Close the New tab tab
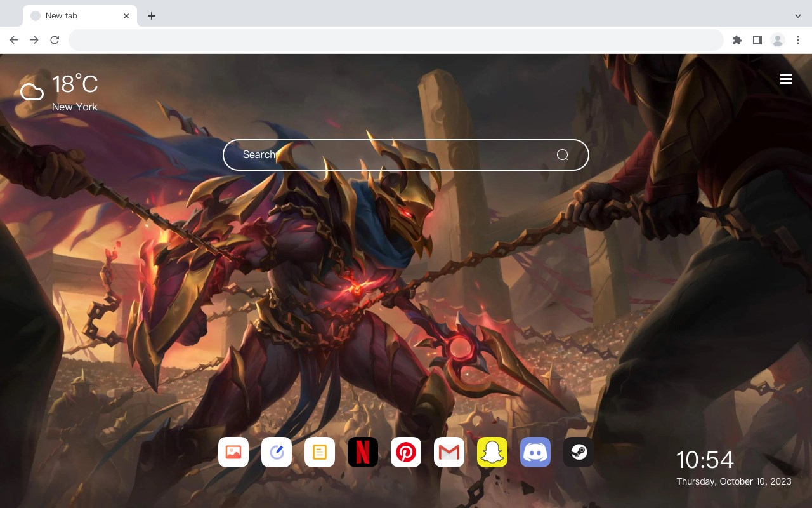This screenshot has width=812, height=508. (126, 16)
